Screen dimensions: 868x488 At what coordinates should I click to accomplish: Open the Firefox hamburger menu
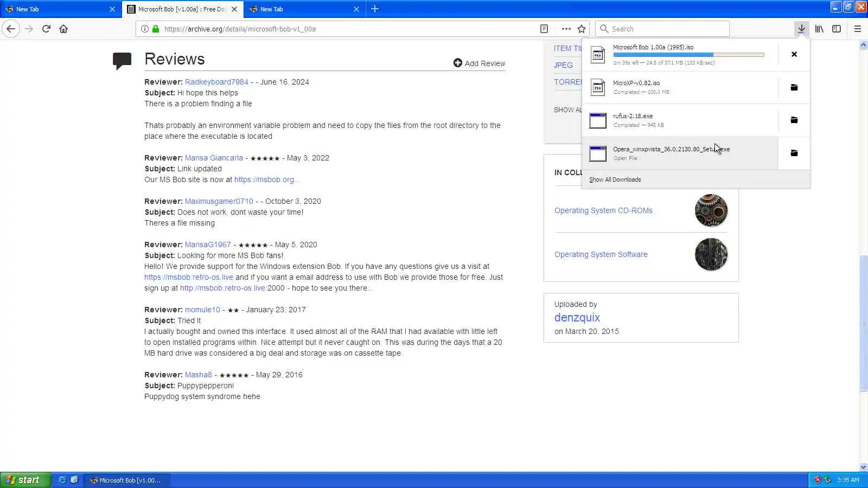click(x=858, y=29)
